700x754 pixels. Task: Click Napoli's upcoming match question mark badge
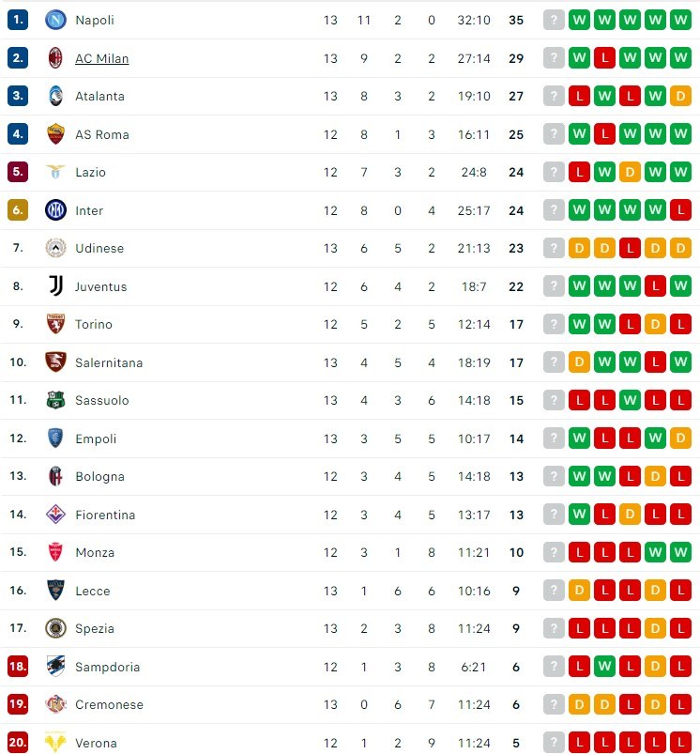point(554,20)
